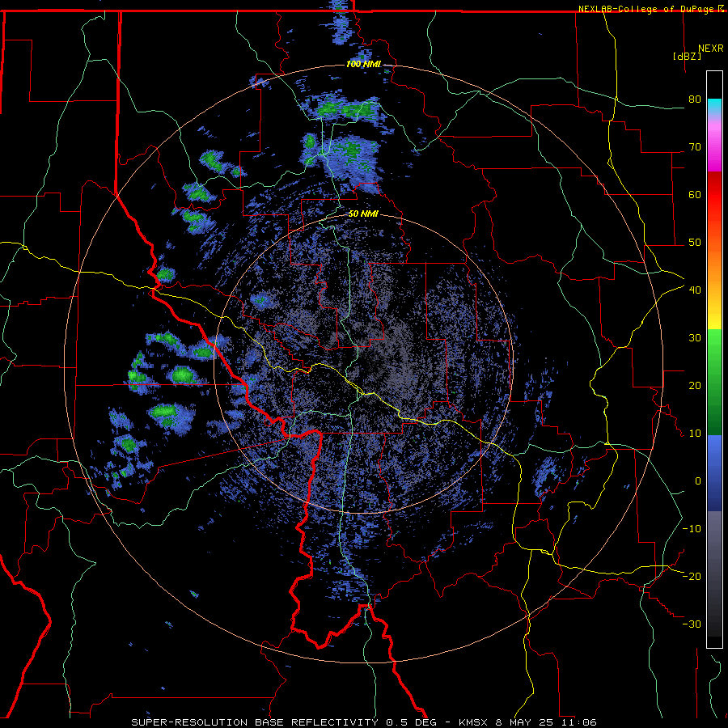This screenshot has width=728, height=728.
Task: Click the 30 value on dBZ scale
Action: (695, 338)
